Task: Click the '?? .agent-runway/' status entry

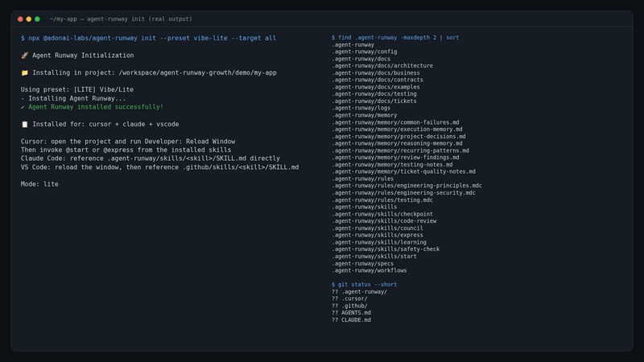Action: [359, 292]
